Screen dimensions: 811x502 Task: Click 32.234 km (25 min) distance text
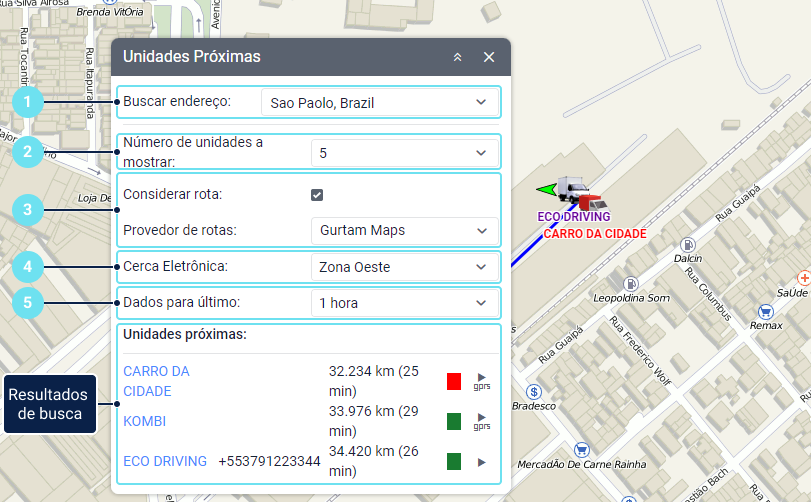374,381
